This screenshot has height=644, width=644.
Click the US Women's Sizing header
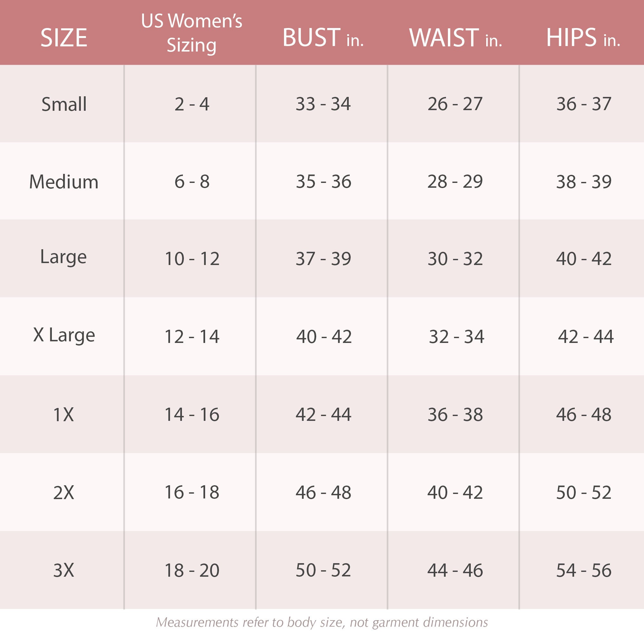coord(191,33)
